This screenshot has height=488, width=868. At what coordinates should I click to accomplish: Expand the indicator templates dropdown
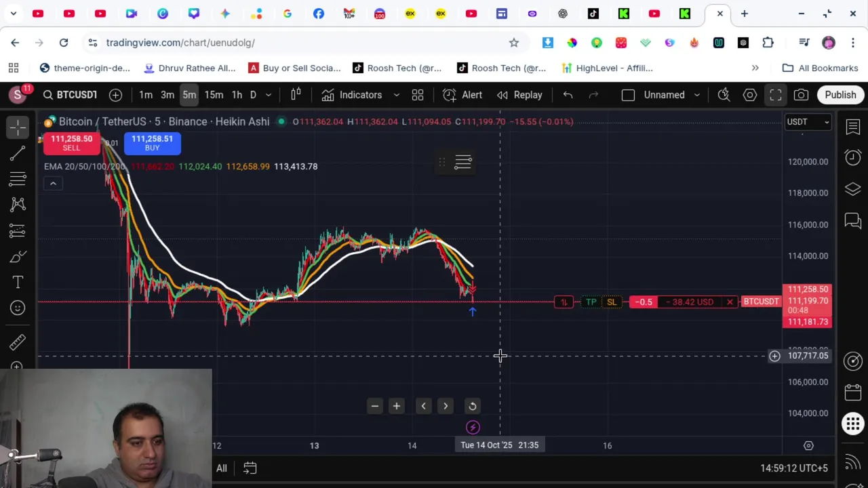click(397, 95)
